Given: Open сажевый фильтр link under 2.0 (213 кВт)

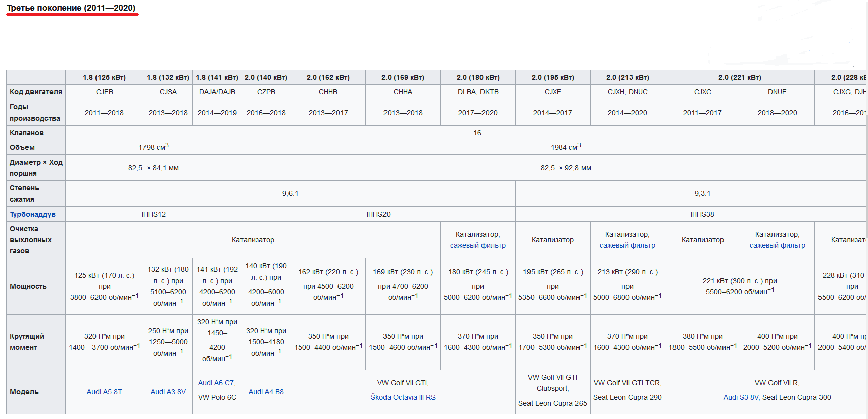Looking at the screenshot, I should point(627,245).
